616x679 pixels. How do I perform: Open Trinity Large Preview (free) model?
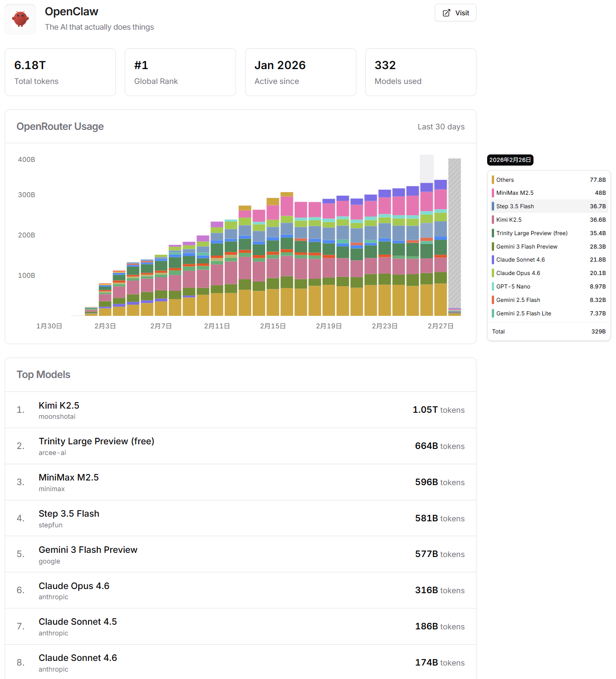(x=96, y=442)
